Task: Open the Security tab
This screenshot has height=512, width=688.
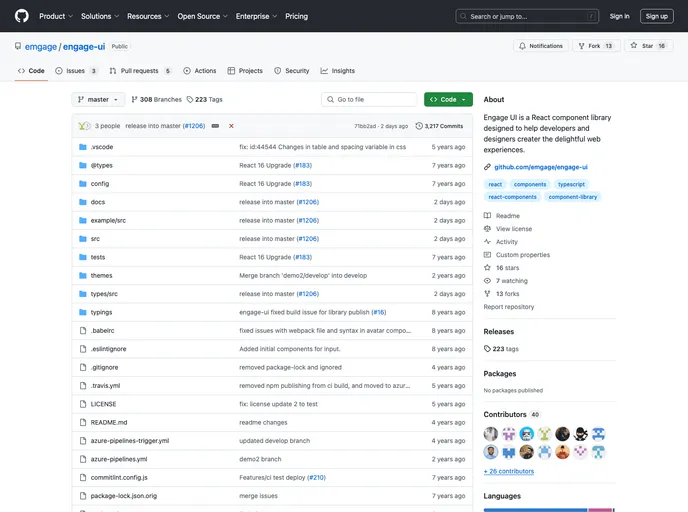Action: point(291,71)
